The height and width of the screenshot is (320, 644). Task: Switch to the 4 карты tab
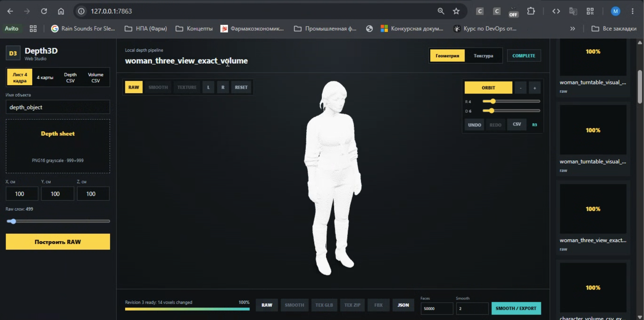45,77
